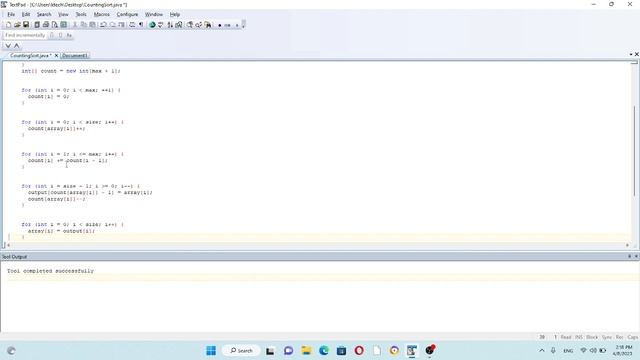640x360 pixels.
Task: Click the 'count[array[i]]++;' code line
Action: point(56,129)
